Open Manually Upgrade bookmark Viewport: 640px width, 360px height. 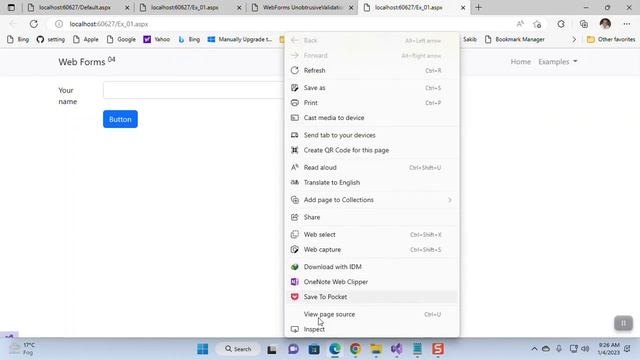click(240, 40)
